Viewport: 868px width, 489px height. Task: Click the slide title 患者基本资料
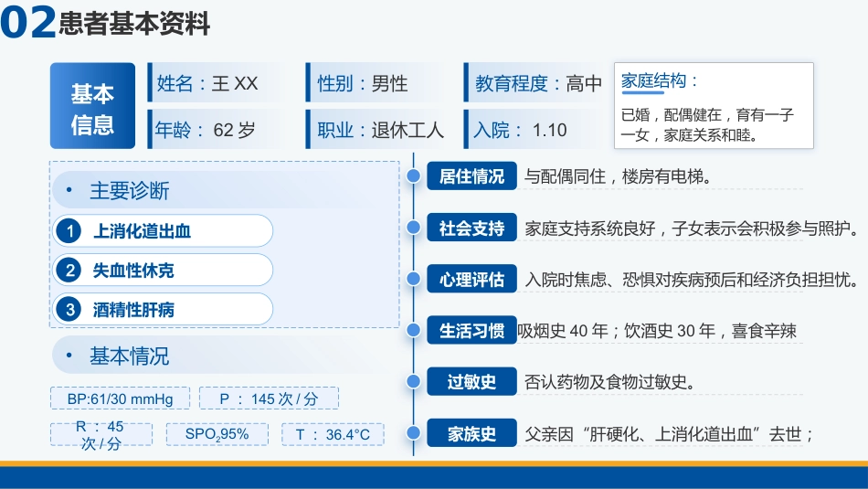click(134, 23)
